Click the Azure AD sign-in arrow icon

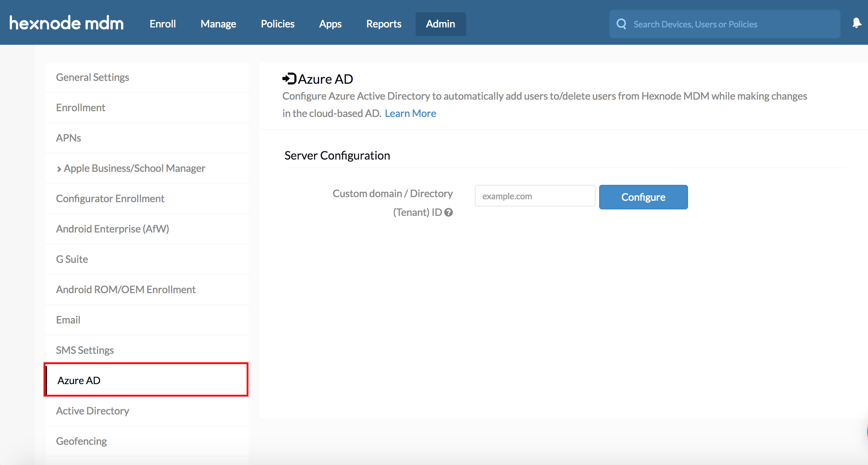(289, 79)
